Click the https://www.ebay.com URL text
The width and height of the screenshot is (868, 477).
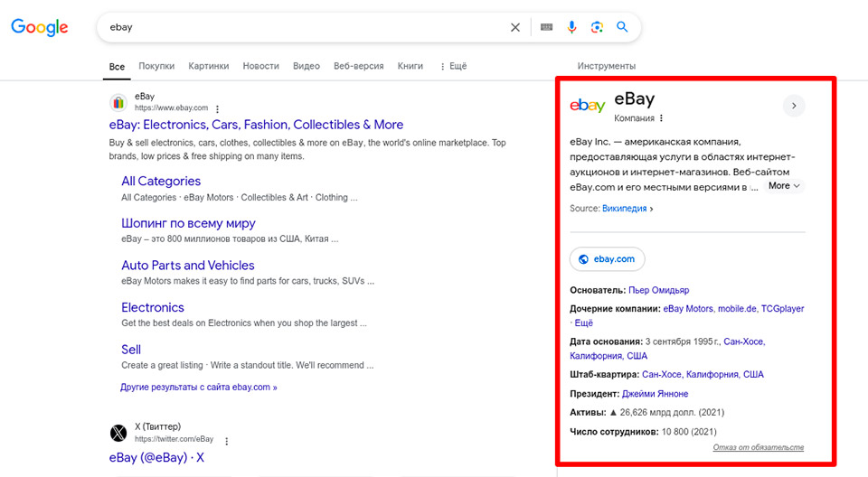coord(171,108)
